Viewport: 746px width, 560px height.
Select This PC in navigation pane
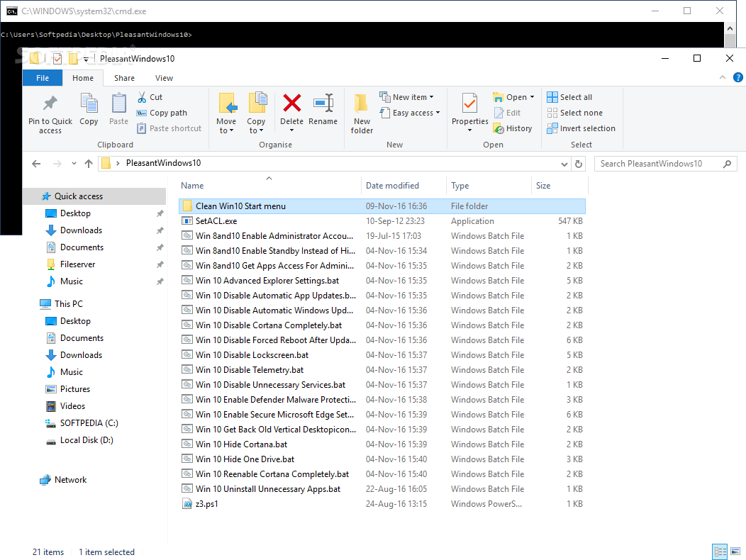[69, 303]
